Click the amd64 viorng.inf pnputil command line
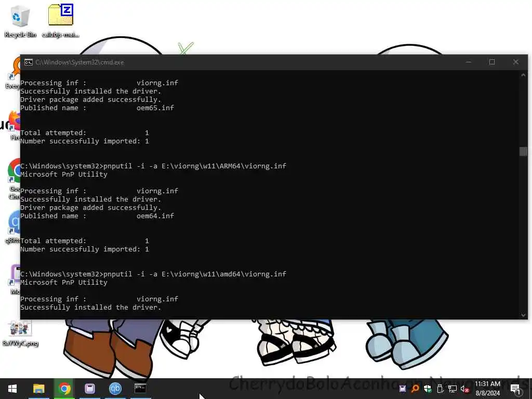 tap(153, 274)
